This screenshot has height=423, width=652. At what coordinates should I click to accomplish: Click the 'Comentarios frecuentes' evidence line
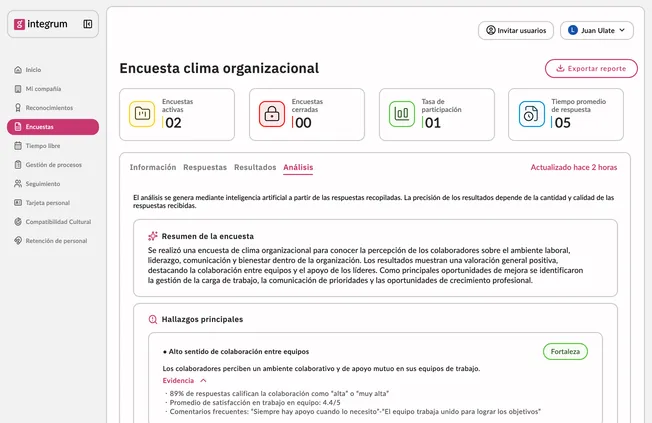355,412
